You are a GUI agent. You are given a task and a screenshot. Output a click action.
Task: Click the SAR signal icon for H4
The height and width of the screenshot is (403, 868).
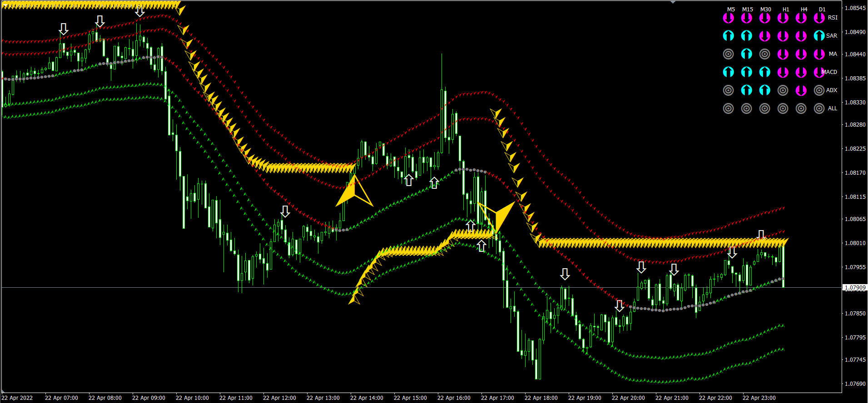click(x=801, y=36)
